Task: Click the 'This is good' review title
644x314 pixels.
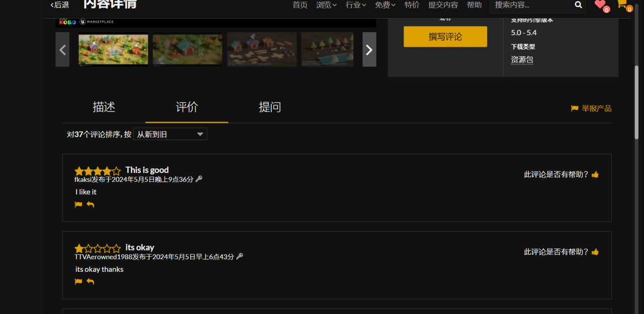Action: 147,170
